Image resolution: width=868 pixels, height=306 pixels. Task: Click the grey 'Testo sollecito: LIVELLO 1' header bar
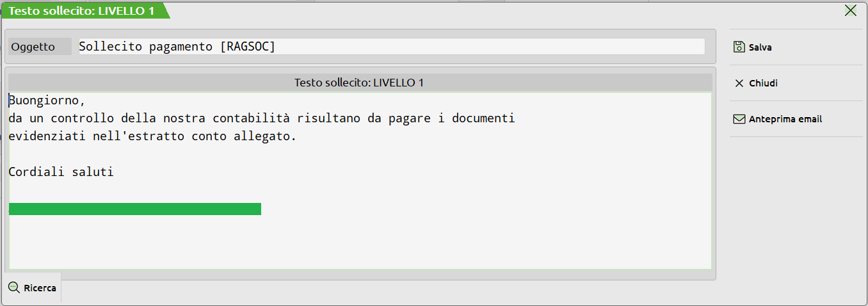tap(359, 83)
